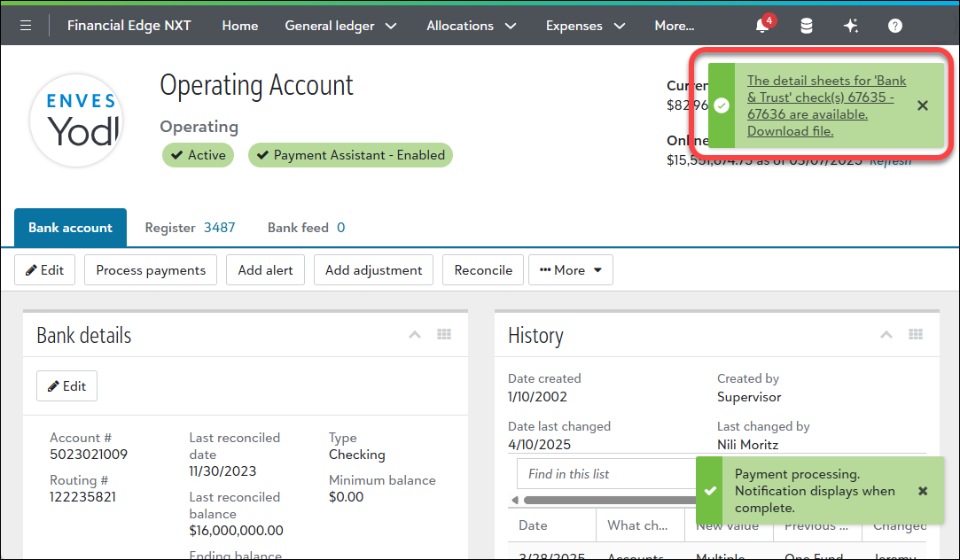Viewport: 960px width, 560px height.
Task: Collapse the Bank details panel
Action: point(415,334)
